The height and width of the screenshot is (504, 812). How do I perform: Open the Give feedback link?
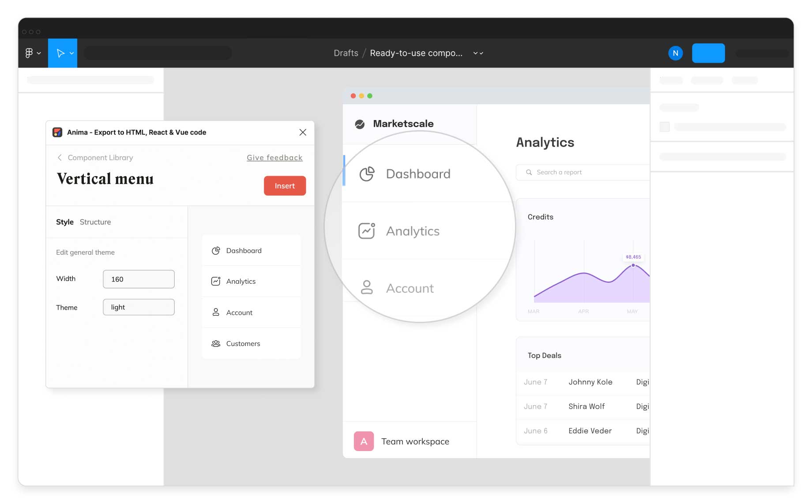274,158
